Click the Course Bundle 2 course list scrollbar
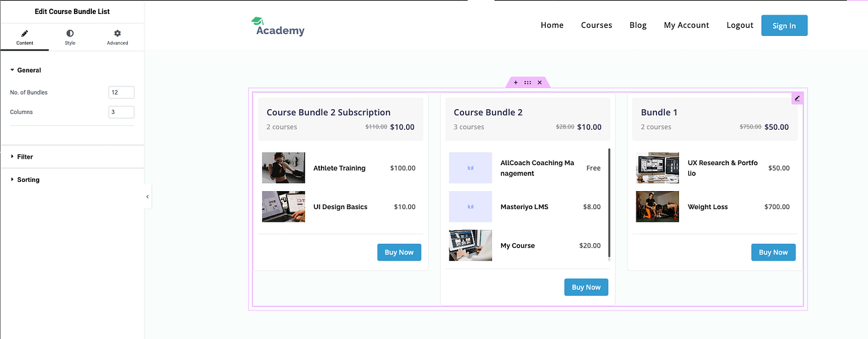 (609, 206)
